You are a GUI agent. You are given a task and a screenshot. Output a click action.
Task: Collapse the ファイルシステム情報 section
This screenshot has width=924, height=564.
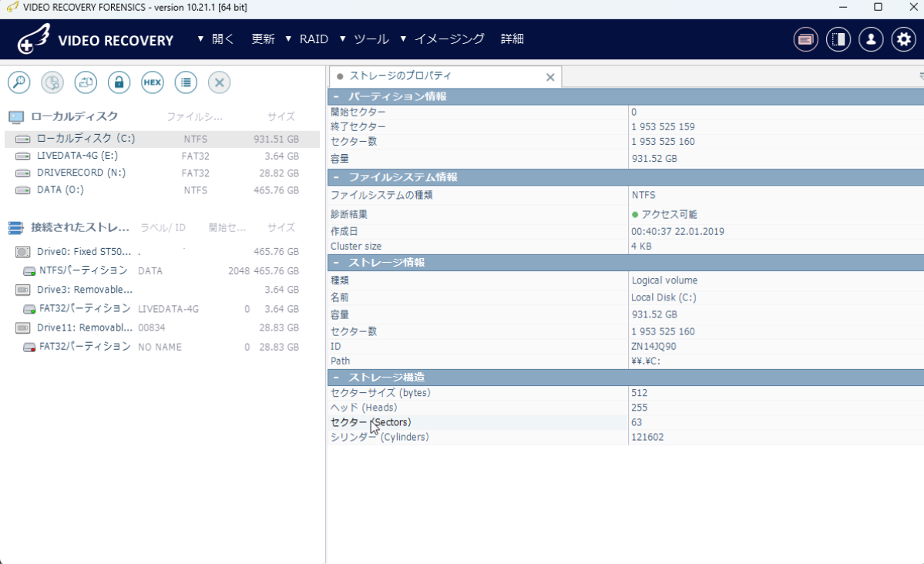point(336,177)
